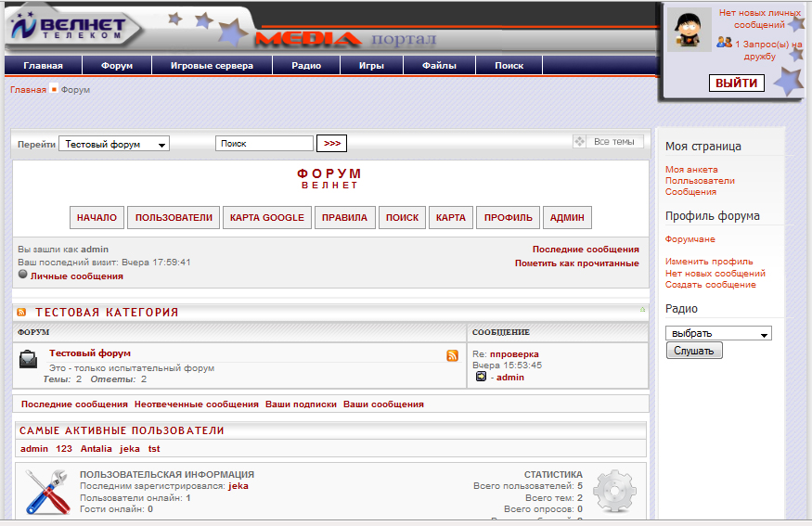This screenshot has height=526, width=812.
Task: Open Форум menu item
Action: coord(117,66)
